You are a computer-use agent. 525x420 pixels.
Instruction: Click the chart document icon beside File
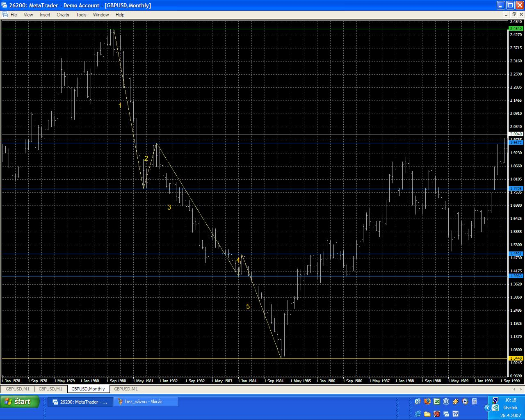(5, 15)
